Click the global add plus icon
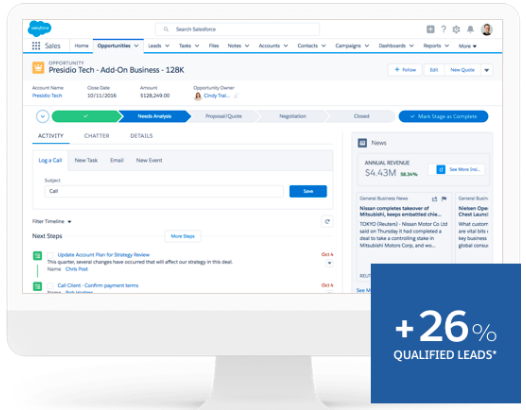The height and width of the screenshot is (410, 526). pyautogui.click(x=430, y=29)
